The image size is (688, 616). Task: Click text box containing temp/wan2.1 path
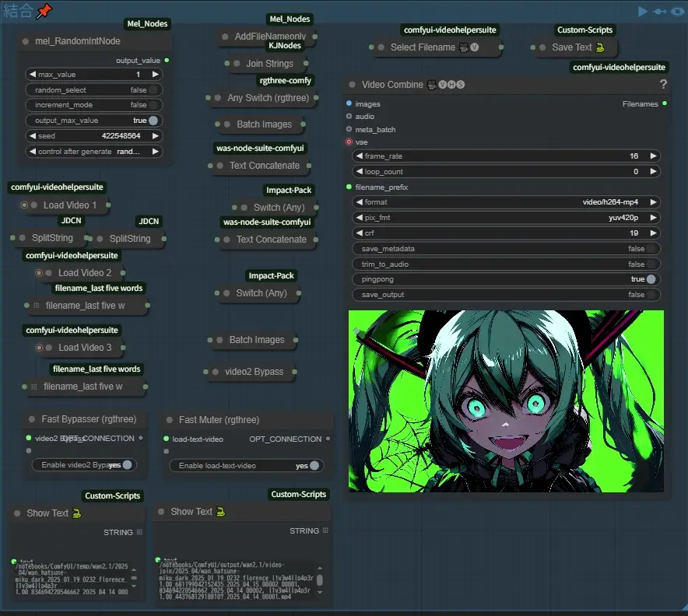(72, 579)
